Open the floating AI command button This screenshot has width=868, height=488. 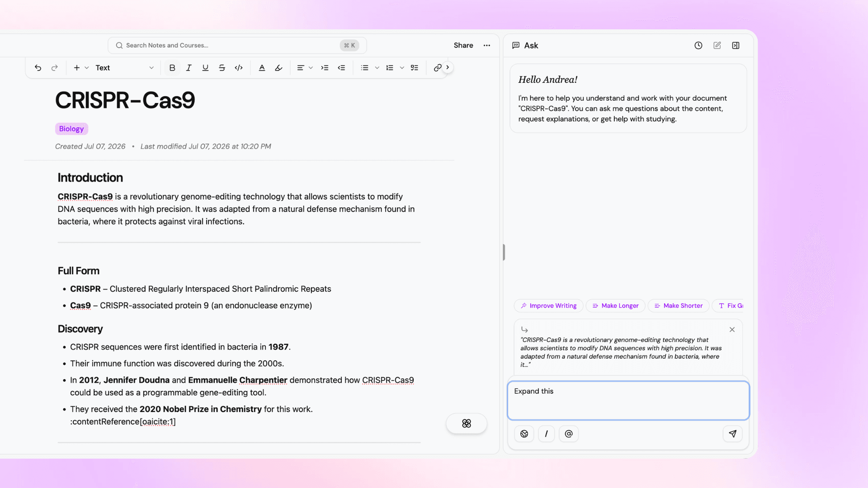pos(467,423)
